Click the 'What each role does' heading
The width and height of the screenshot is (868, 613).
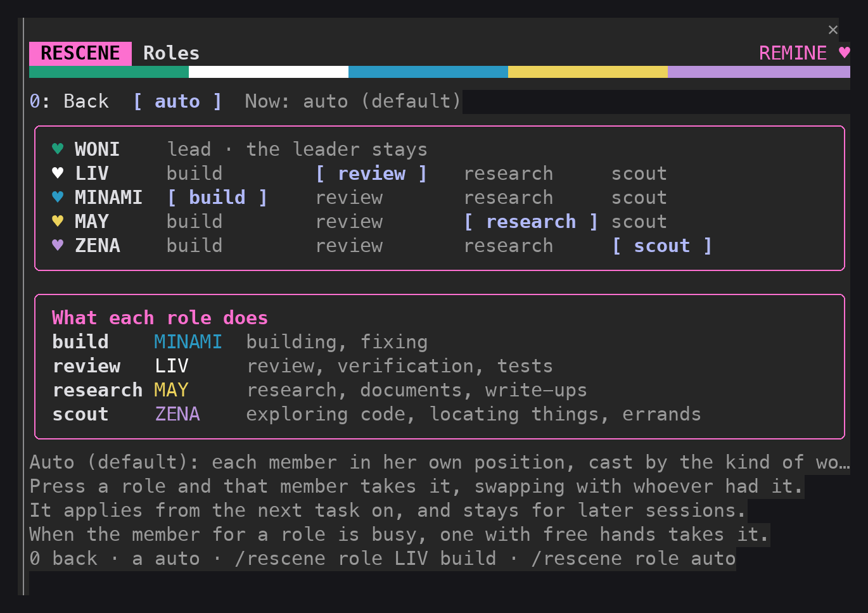pos(160,318)
